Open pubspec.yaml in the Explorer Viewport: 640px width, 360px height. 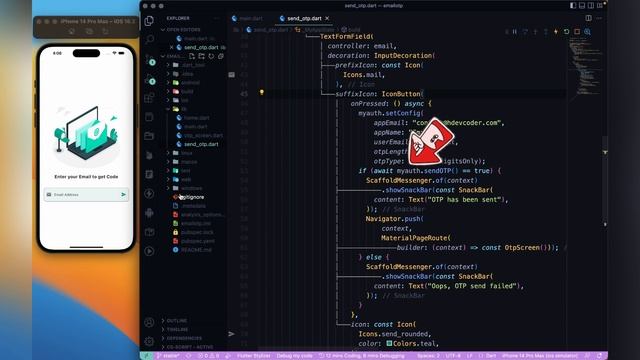click(x=198, y=241)
